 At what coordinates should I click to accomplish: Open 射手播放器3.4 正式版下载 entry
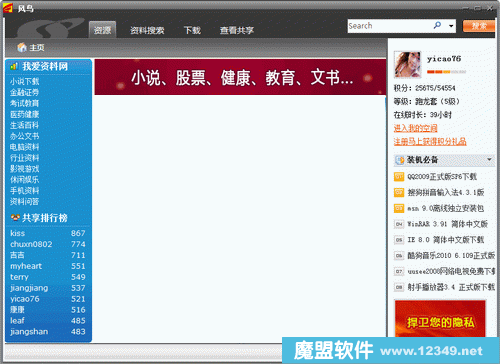[x=451, y=287]
